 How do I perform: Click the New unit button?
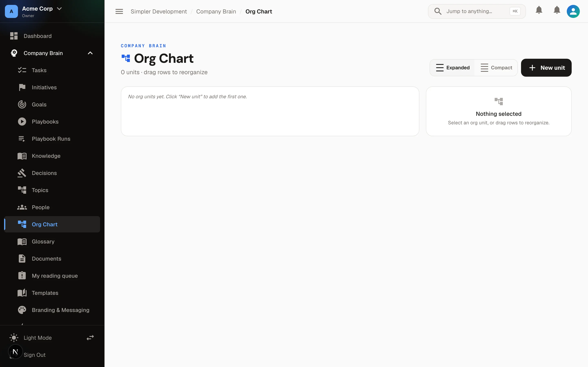[x=546, y=68]
